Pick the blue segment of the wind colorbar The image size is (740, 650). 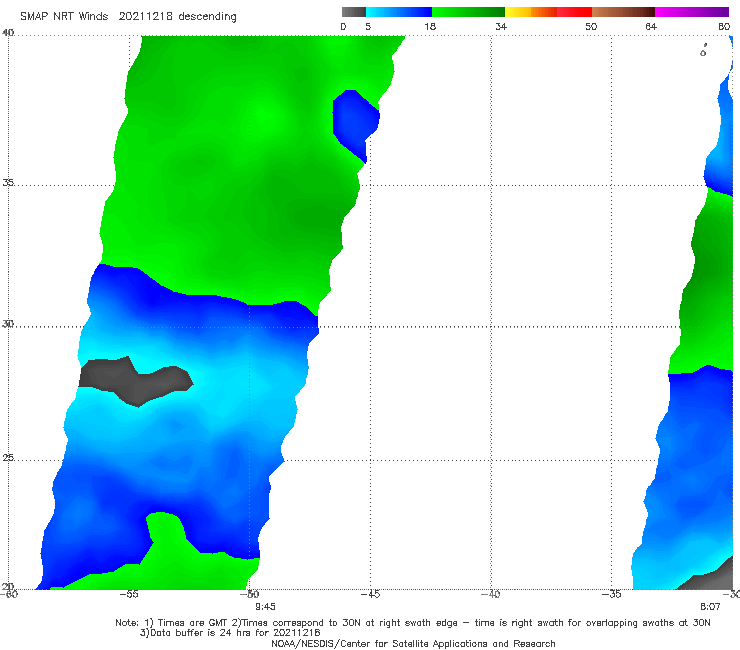pos(399,12)
